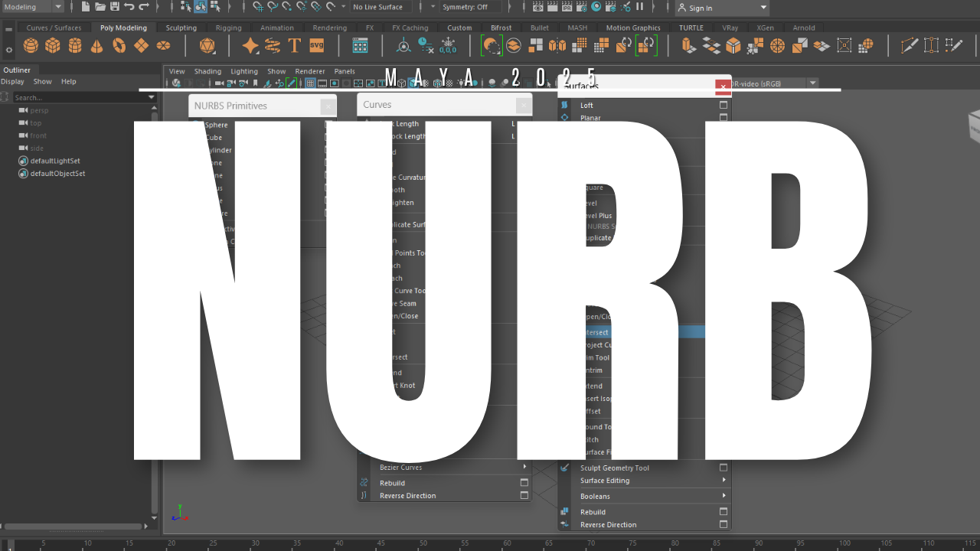Toggle snap to points icon
980x551 pixels.
click(x=287, y=7)
